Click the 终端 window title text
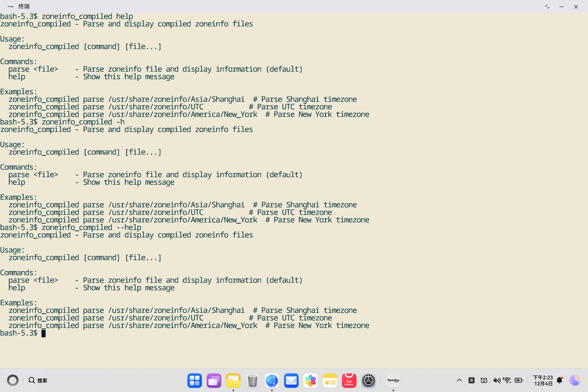The width and height of the screenshot is (588, 392). [x=24, y=6]
